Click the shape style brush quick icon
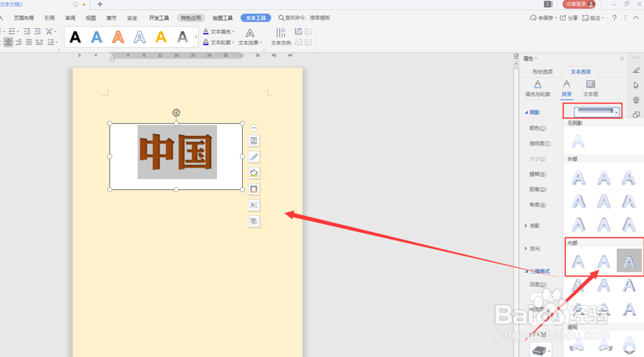The width and height of the screenshot is (644, 357). [254, 157]
